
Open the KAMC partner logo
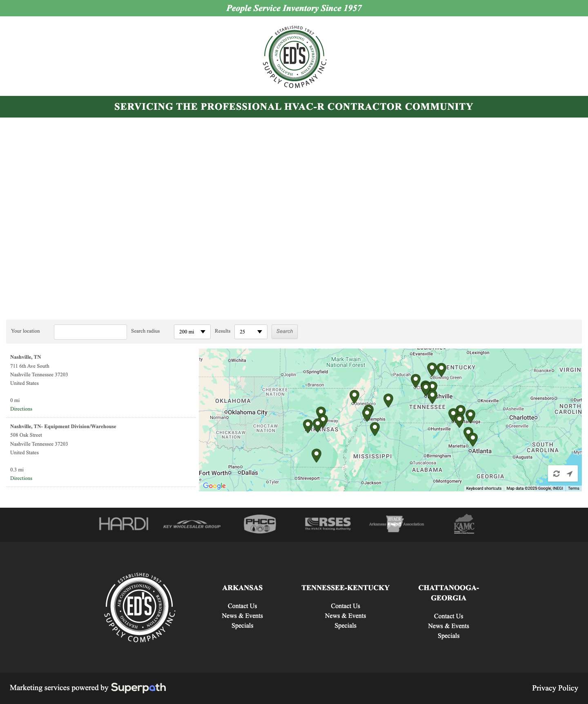point(464,524)
